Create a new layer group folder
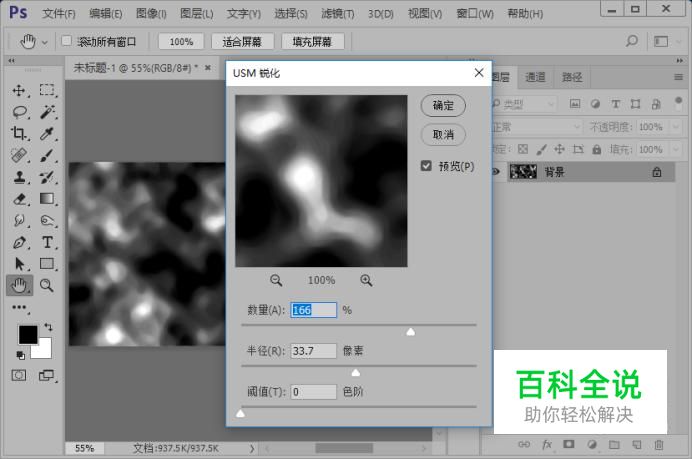Image resolution: width=692 pixels, height=459 pixels. [614, 444]
